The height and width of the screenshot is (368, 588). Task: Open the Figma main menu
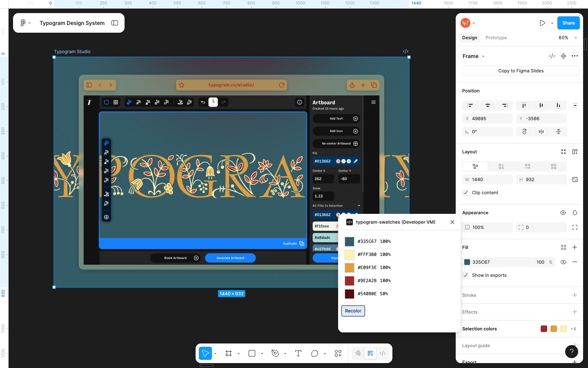(25, 23)
